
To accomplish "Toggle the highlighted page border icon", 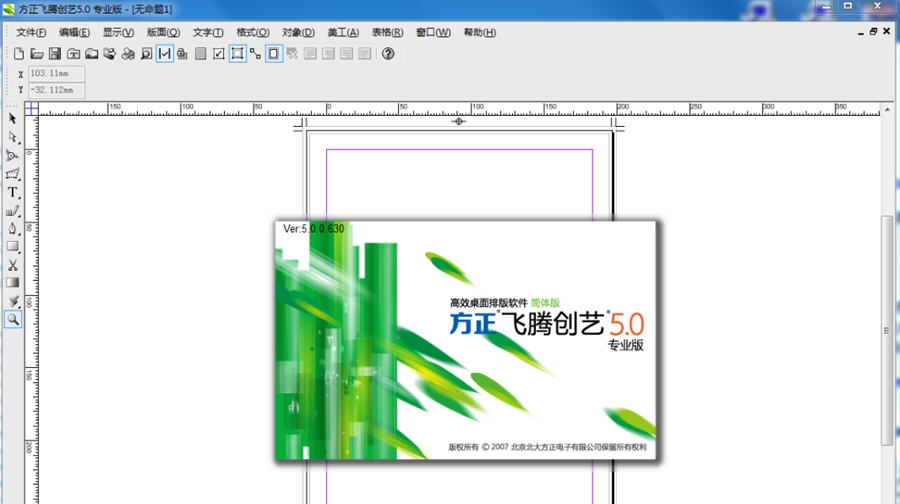I will tap(274, 53).
